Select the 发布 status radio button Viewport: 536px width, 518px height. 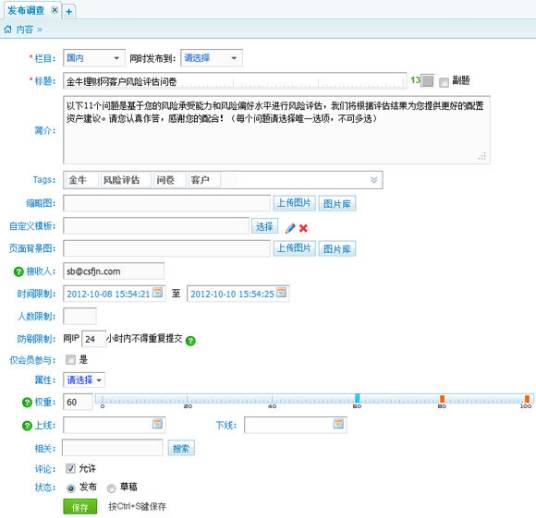coord(71,488)
